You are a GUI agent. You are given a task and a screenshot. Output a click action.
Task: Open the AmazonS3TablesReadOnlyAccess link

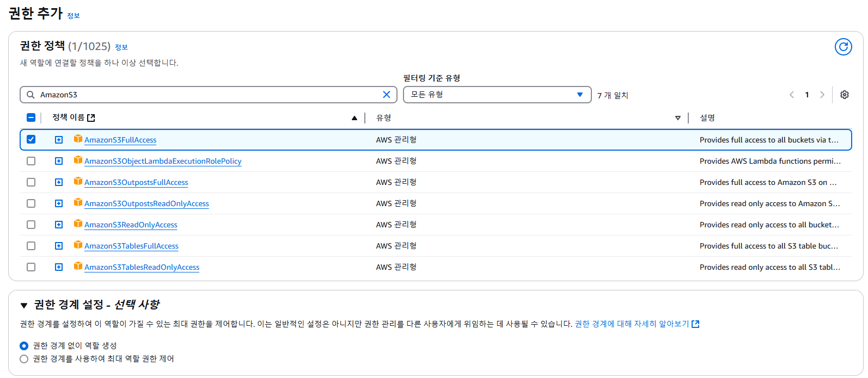(142, 267)
